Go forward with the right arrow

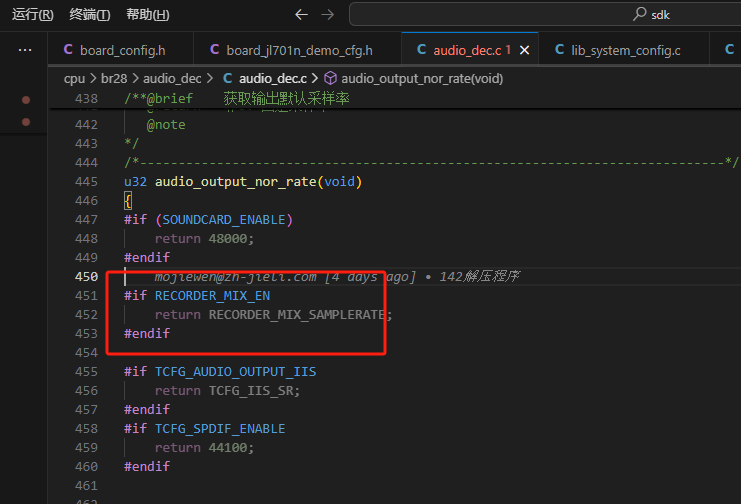(x=327, y=15)
